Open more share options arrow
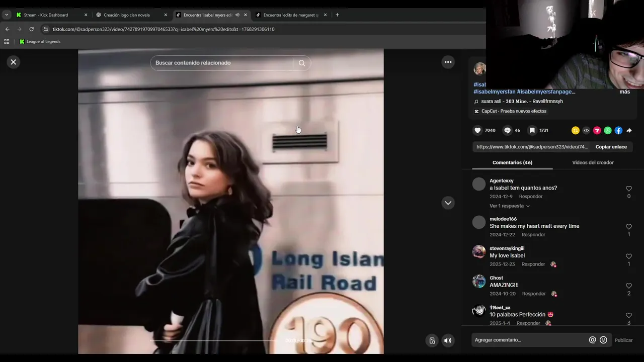Screen dimensions: 644x362 click(629, 130)
